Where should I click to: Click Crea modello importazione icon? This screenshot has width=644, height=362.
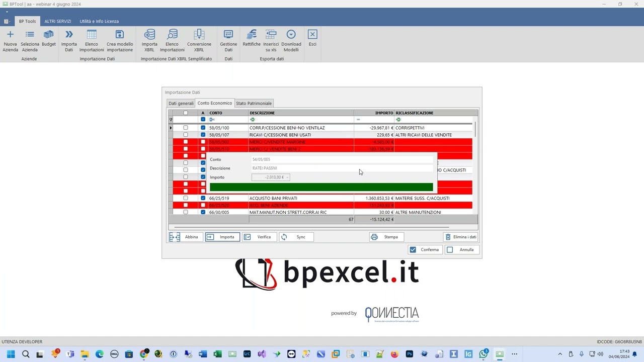point(120,34)
